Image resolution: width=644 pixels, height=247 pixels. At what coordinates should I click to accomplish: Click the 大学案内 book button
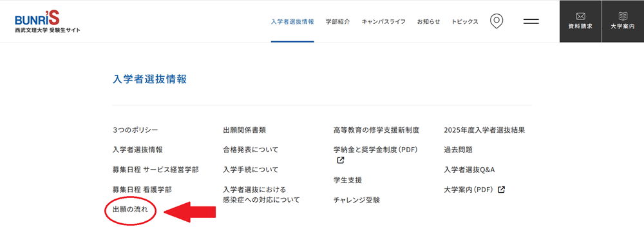pyautogui.click(x=623, y=21)
